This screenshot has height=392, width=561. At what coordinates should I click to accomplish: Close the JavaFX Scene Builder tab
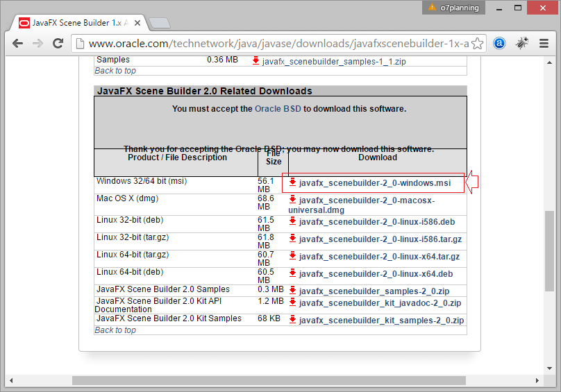[137, 23]
